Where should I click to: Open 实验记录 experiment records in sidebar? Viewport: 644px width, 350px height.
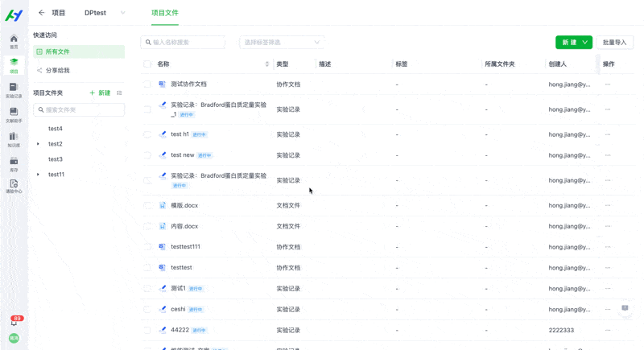click(14, 90)
